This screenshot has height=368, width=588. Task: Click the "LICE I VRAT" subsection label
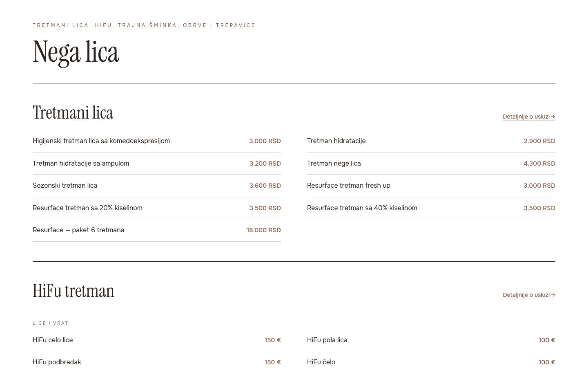coord(51,323)
